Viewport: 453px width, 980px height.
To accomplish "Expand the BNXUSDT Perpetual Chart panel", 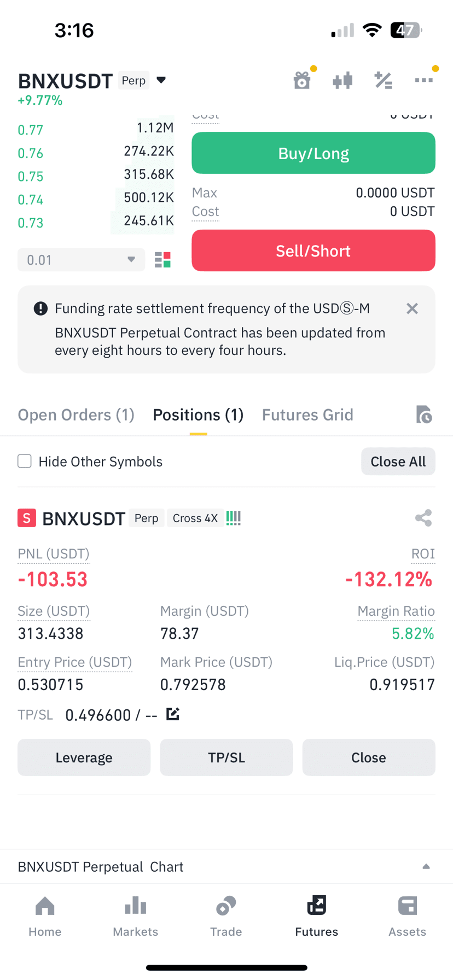I will [426, 866].
